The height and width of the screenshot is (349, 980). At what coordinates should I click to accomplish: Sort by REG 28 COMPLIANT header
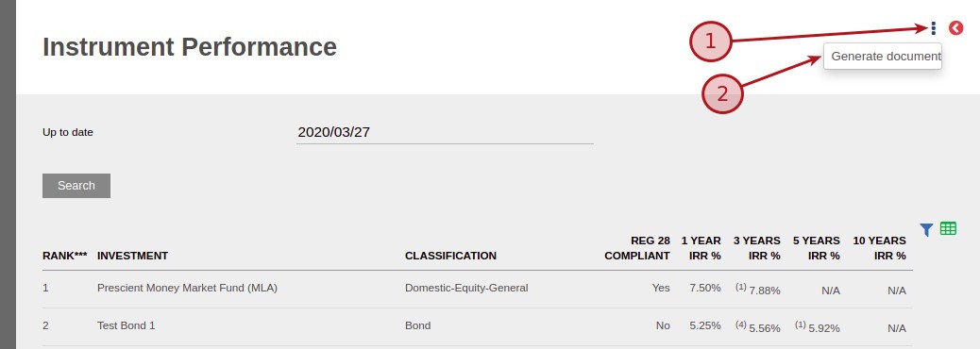(x=637, y=248)
